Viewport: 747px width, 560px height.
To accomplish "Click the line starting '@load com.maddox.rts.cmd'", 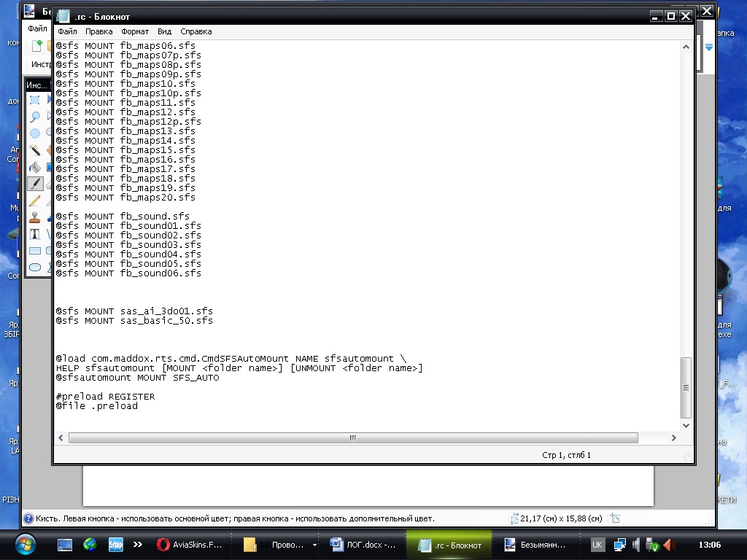I will (x=231, y=359).
